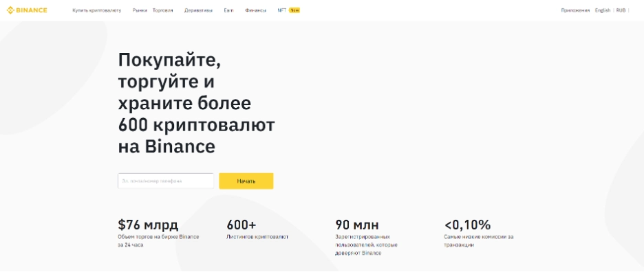This screenshot has height=272, width=644.
Task: Open the Финансы menu
Action: pos(256,10)
